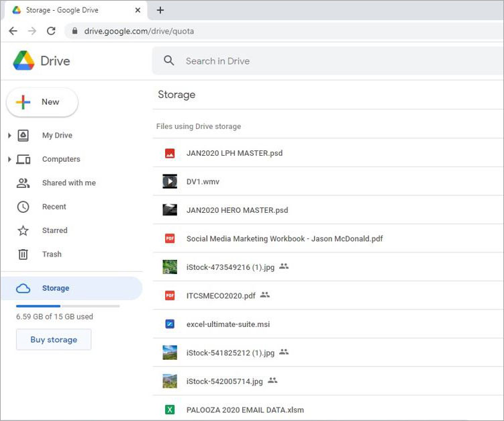Screen dimensions: 504x421
Task: Reload the page with refresh icon
Action: [x=51, y=31]
